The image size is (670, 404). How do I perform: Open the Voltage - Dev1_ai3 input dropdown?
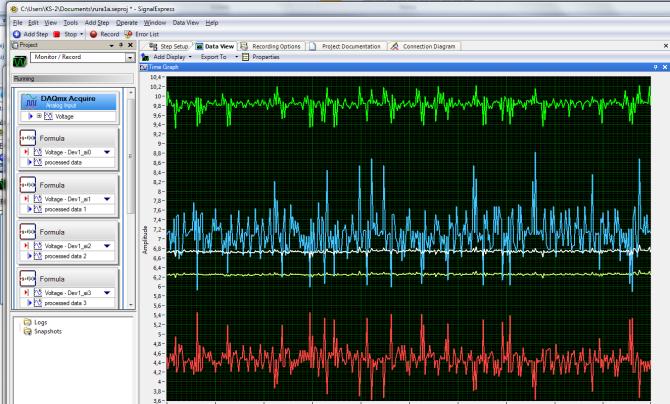click(107, 292)
